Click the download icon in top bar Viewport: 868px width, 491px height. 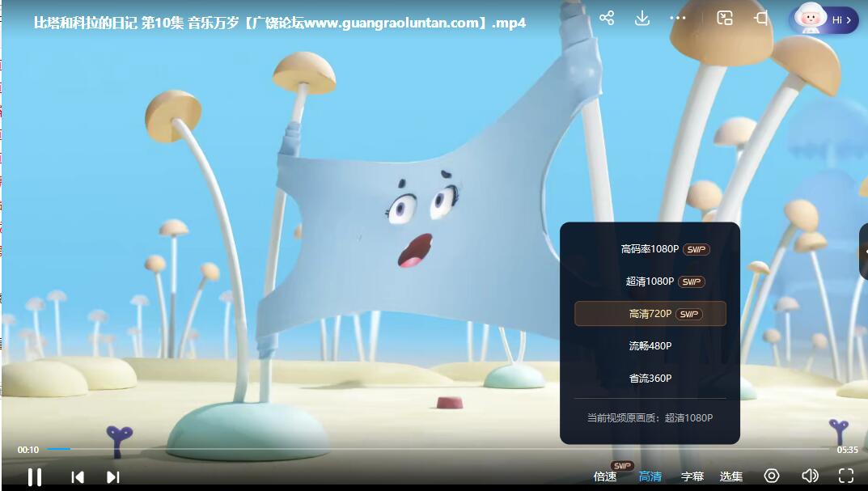pyautogui.click(x=642, y=19)
